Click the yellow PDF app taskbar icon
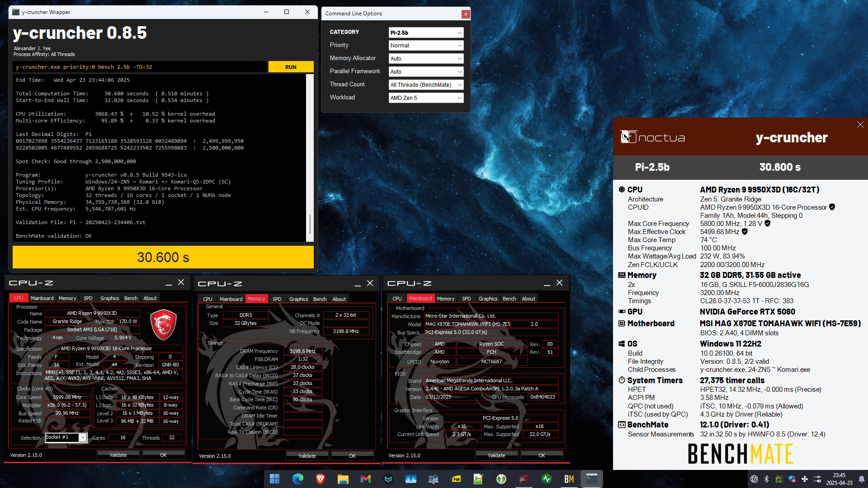Screen dimensions: 868x488 pyautogui.click(x=456, y=479)
